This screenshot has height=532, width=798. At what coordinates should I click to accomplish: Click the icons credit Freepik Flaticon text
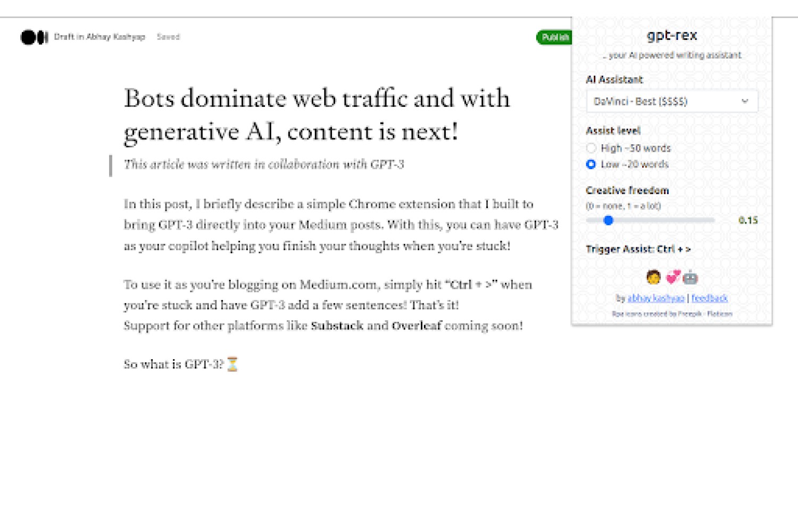coord(672,314)
